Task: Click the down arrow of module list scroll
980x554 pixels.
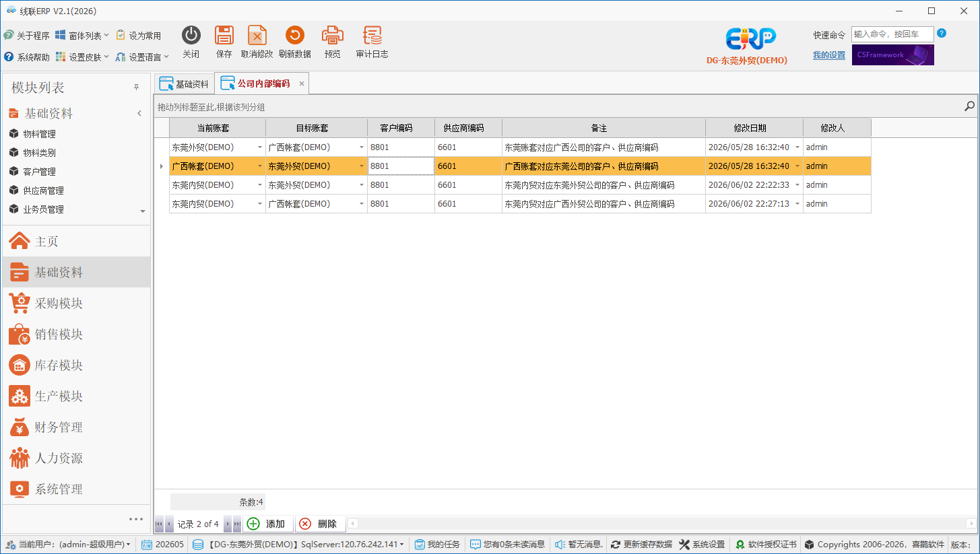Action: coord(142,211)
